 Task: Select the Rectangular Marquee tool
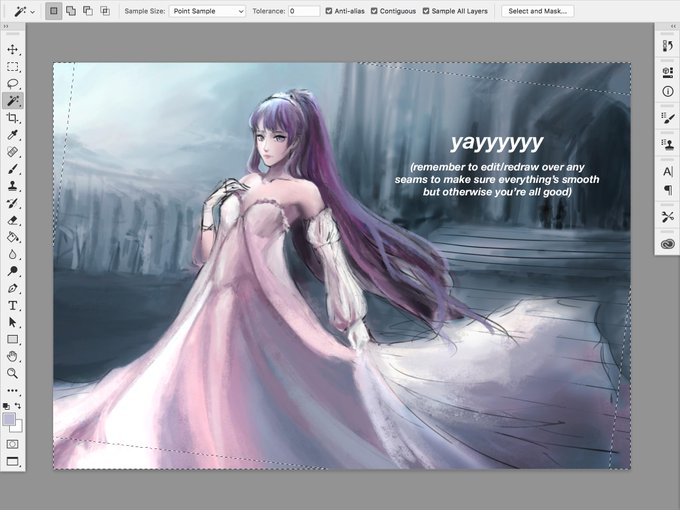coord(13,67)
